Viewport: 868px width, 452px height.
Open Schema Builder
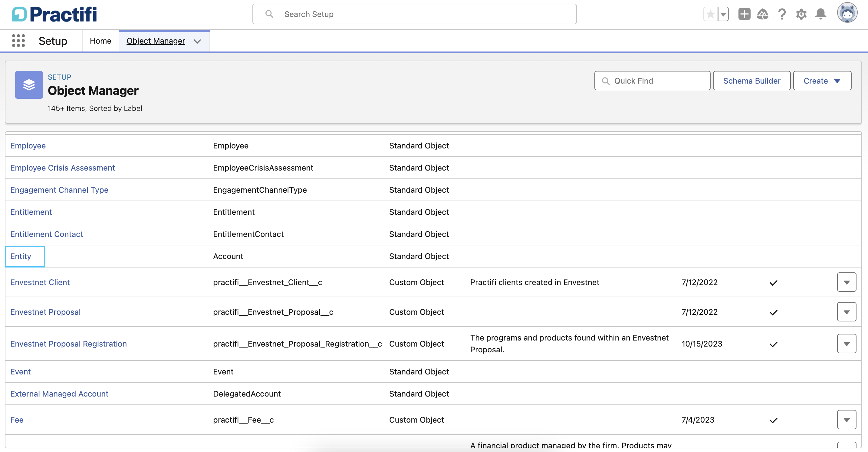(751, 81)
